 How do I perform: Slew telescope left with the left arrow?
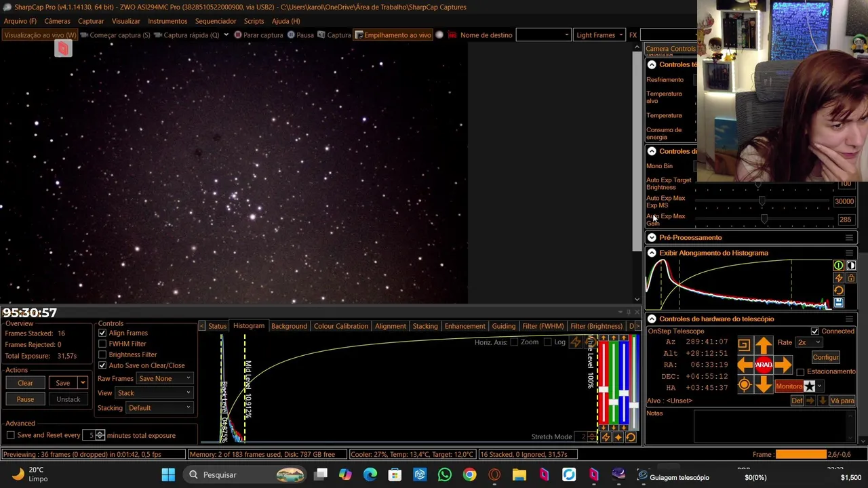tap(745, 365)
